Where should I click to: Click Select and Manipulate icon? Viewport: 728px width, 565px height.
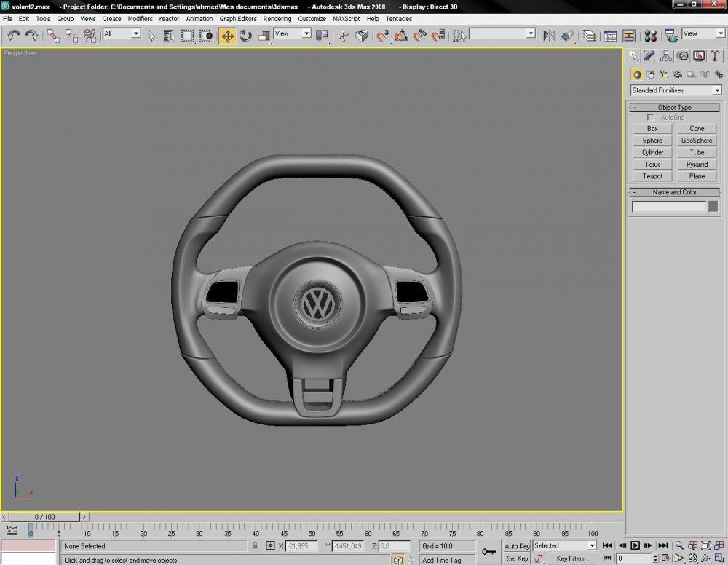[344, 36]
